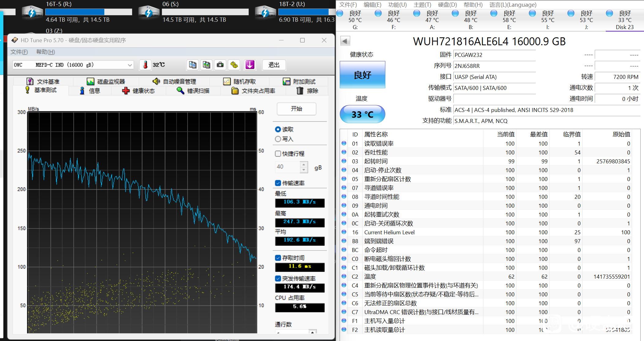Select disk A: status orb at 47 °C
The image size is (644, 341).
pyautogui.click(x=417, y=13)
